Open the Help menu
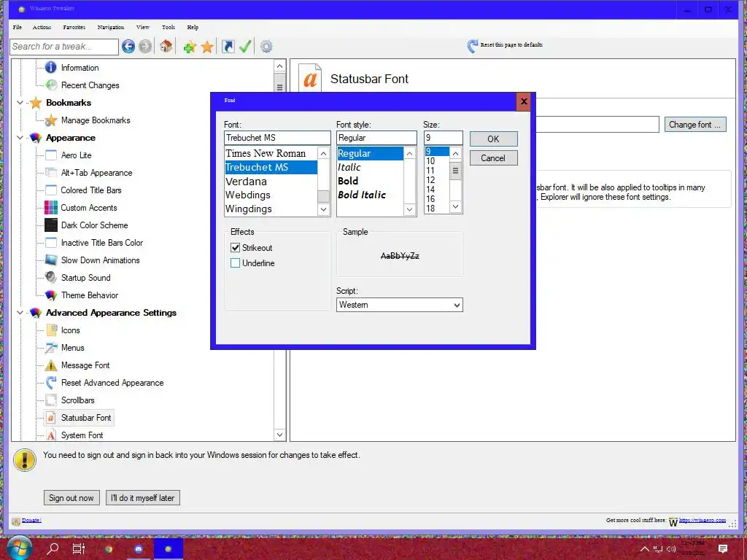Screen dimensions: 747x560 click(x=193, y=27)
